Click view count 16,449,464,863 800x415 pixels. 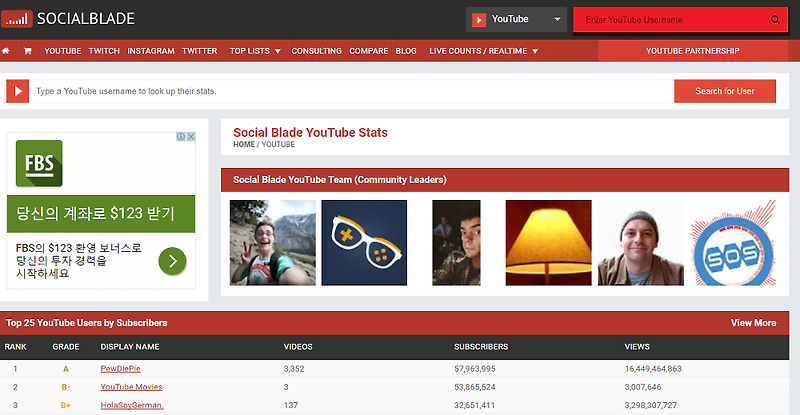(653, 369)
